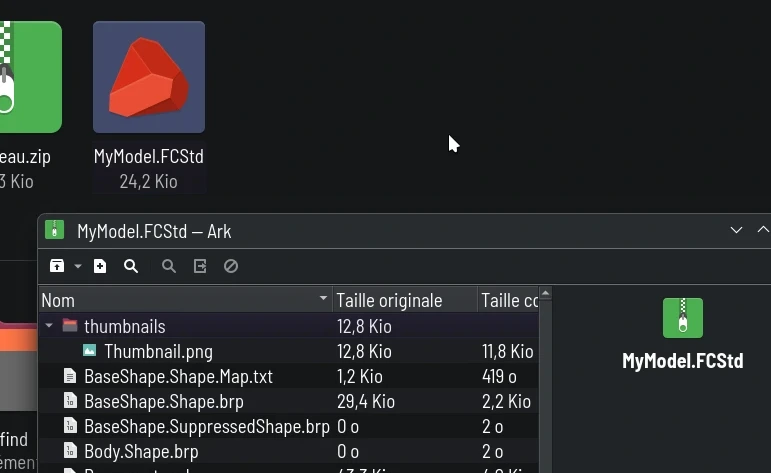Select Thumbnail.png in the archive list
This screenshot has width=771, height=473.
[x=158, y=352]
